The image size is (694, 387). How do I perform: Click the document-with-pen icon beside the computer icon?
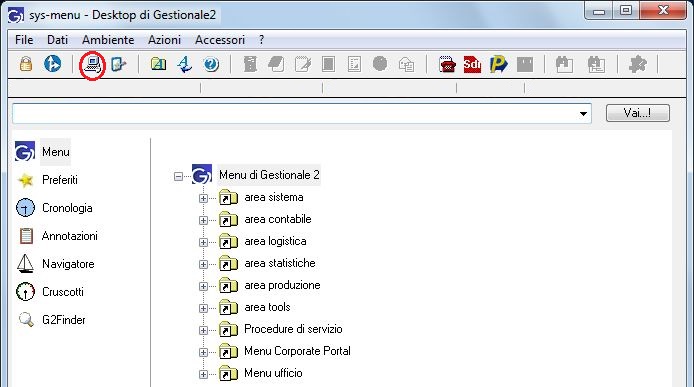coord(118,65)
